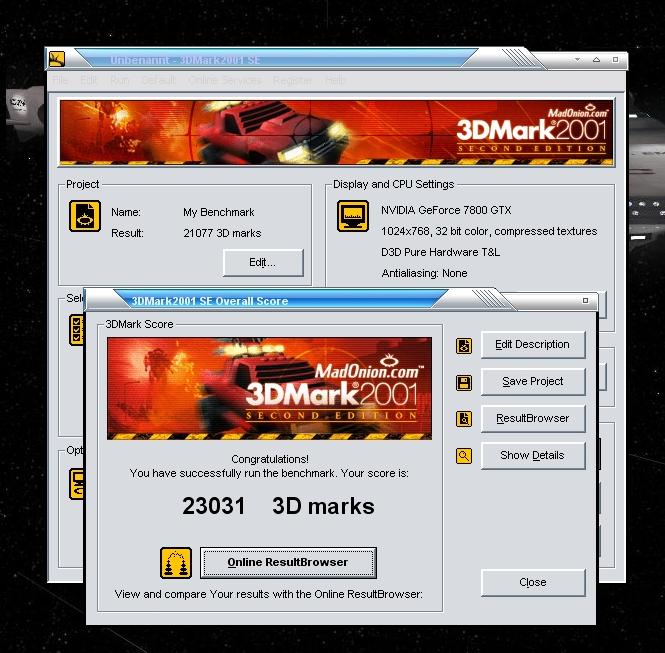Open the Online Services menu
This screenshot has width=665, height=653.
(x=224, y=80)
